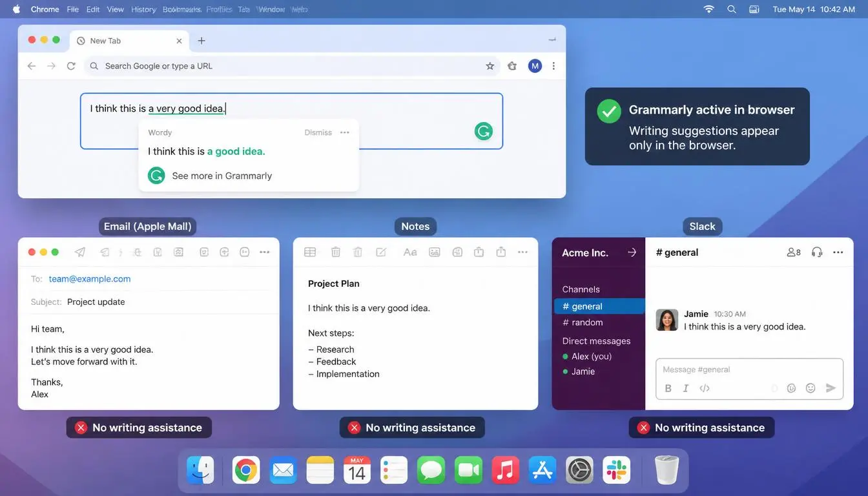Click the 'Project Plan' note title
Viewport: 868px width, 496px height.
click(x=334, y=284)
